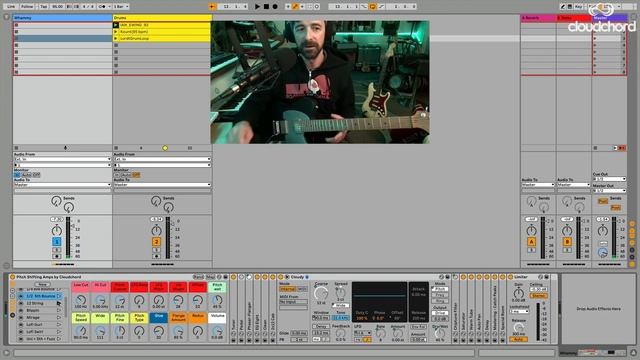
Task: Toggle the Drums track activator button 2
Action: click(x=156, y=242)
